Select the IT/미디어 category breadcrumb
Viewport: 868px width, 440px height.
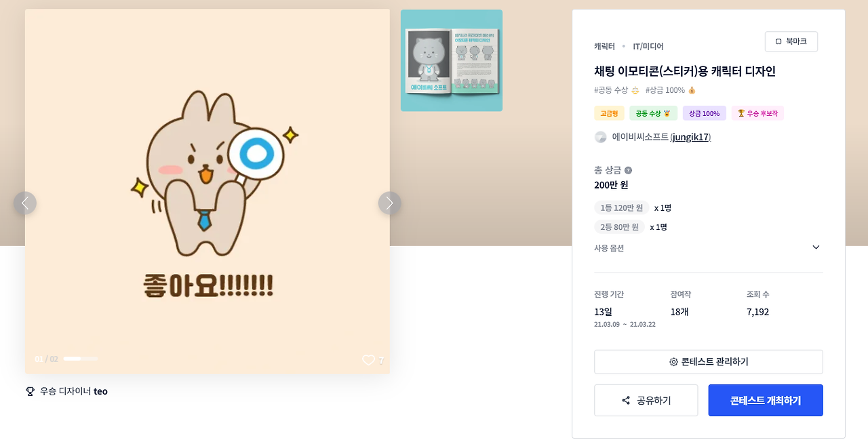(648, 46)
